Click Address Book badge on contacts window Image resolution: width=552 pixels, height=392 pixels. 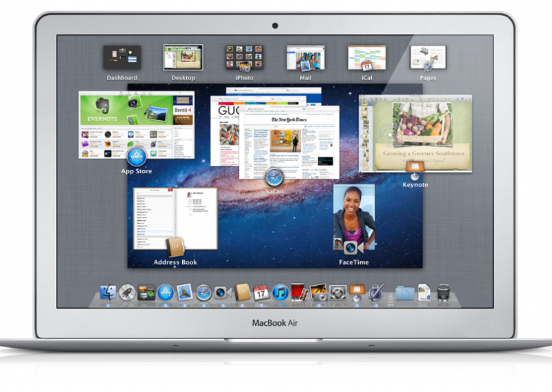click(x=175, y=248)
